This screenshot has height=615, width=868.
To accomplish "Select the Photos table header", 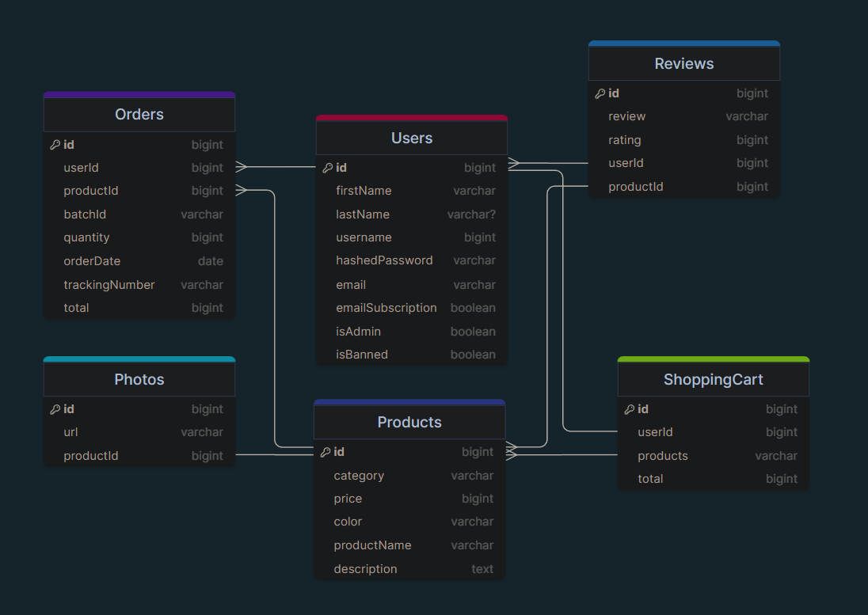I will 139,379.
